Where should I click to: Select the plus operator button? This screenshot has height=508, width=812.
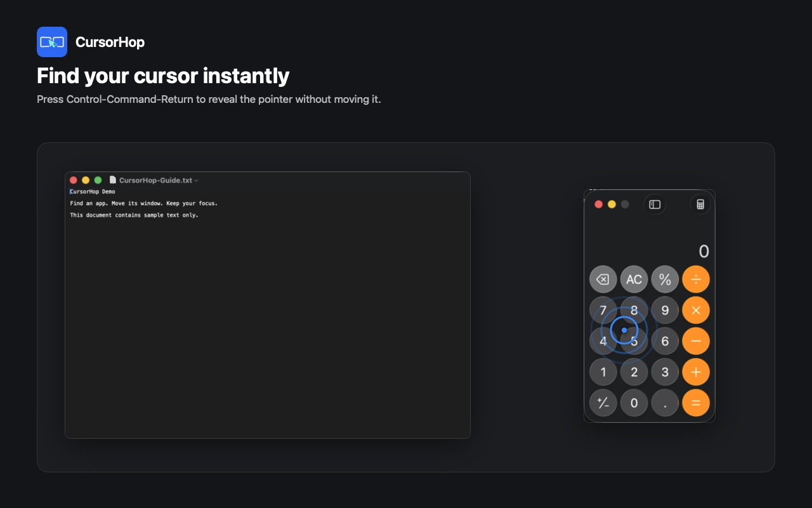[x=696, y=372]
